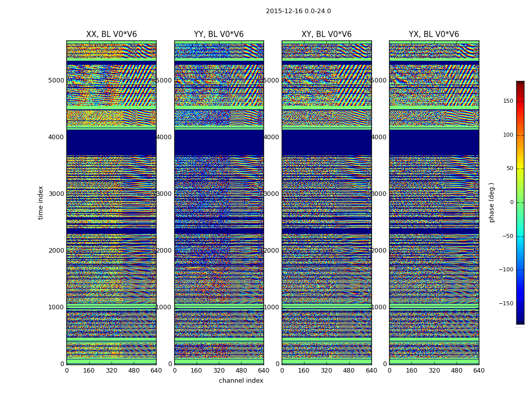Click the "YY, BL V0*V6" subplot title

pos(219,34)
